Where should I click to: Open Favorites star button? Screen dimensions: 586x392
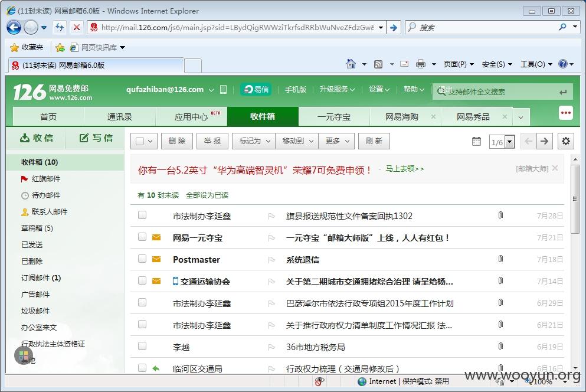pos(27,47)
